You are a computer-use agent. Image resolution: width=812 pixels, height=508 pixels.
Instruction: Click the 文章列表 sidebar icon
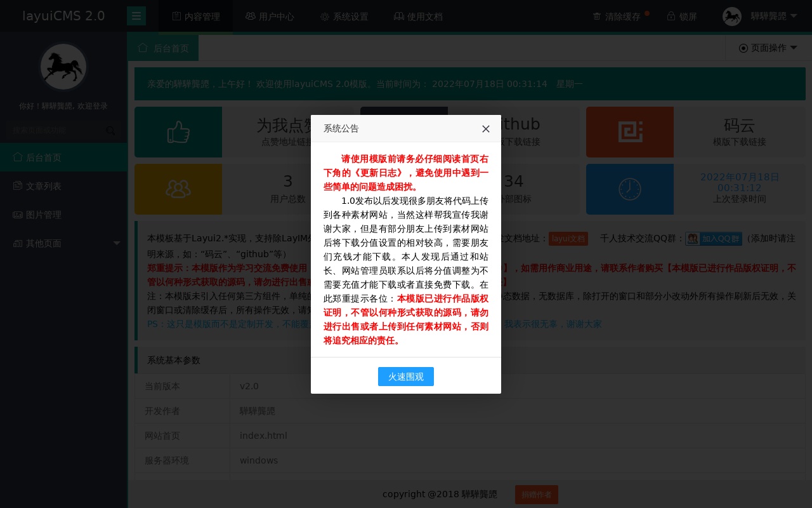[18, 185]
